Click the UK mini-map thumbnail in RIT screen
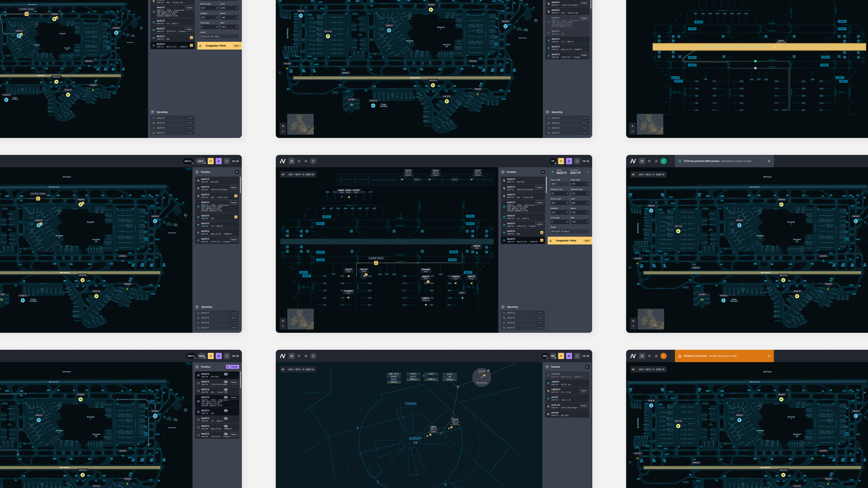 click(301, 319)
